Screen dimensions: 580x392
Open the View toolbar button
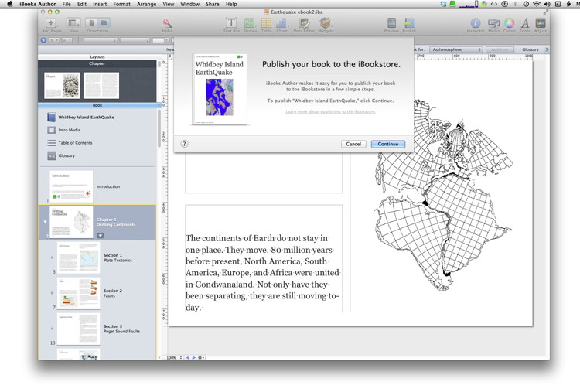[73, 26]
